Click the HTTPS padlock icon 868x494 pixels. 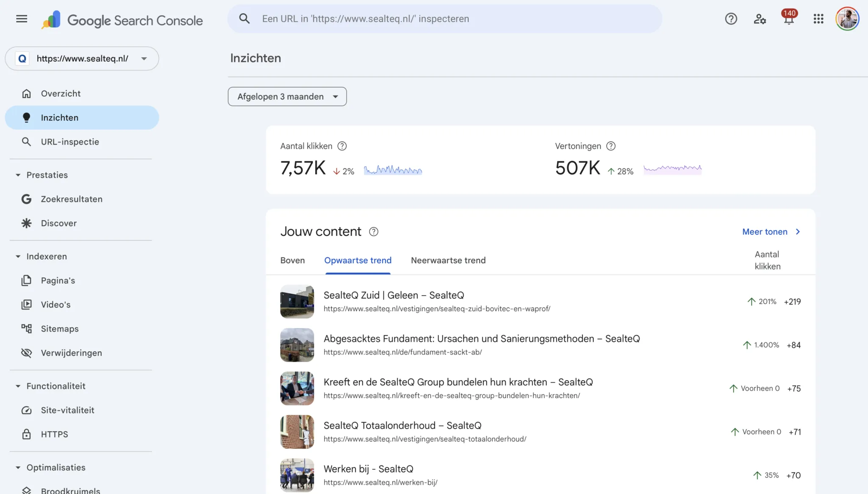(26, 434)
